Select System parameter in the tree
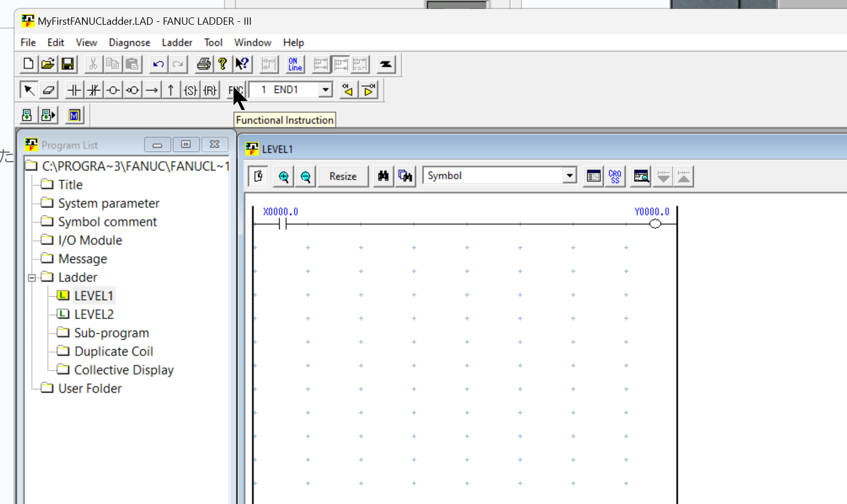This screenshot has width=847, height=504. [x=109, y=203]
